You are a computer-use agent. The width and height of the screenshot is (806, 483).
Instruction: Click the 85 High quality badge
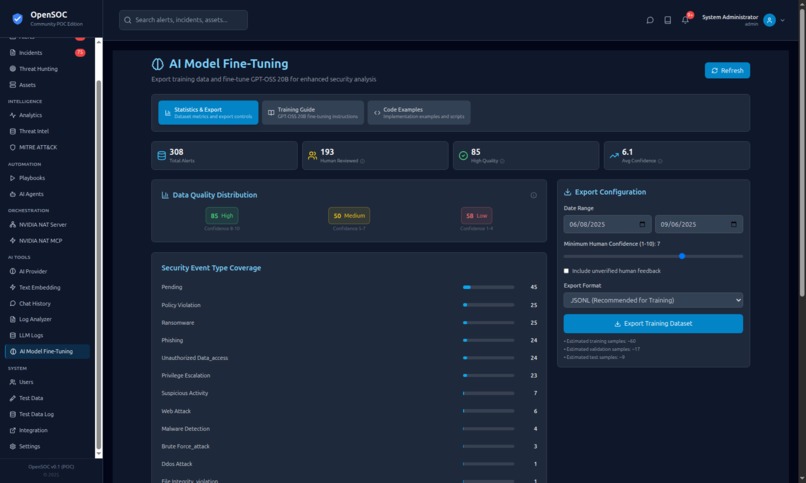point(222,216)
